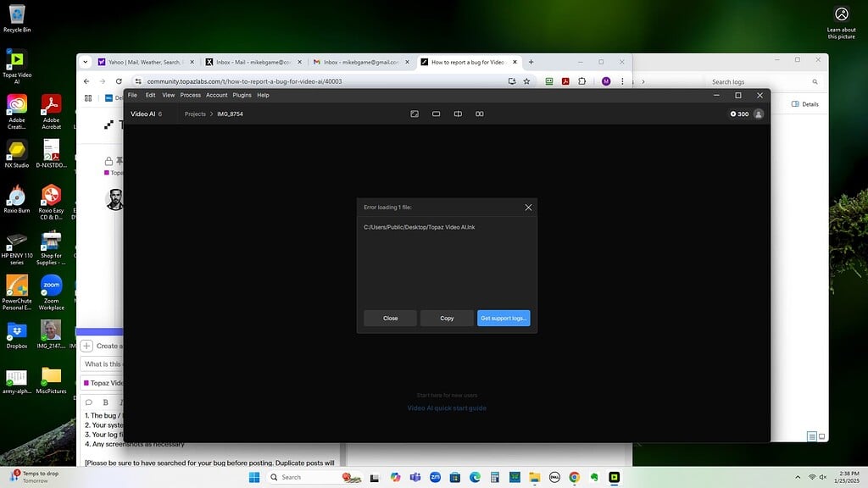This screenshot has height=488, width=868.
Task: Open Google Chrome from the taskbar
Action: coord(573,477)
